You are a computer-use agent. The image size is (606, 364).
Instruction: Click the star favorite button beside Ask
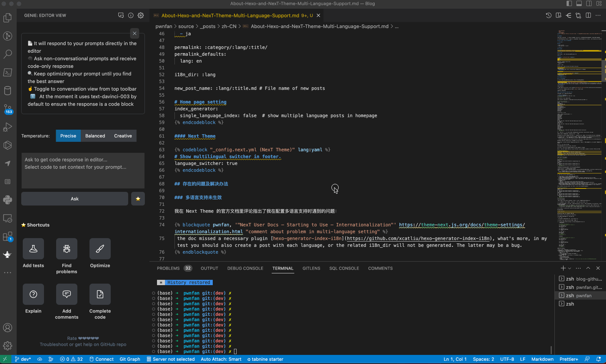pyautogui.click(x=138, y=199)
